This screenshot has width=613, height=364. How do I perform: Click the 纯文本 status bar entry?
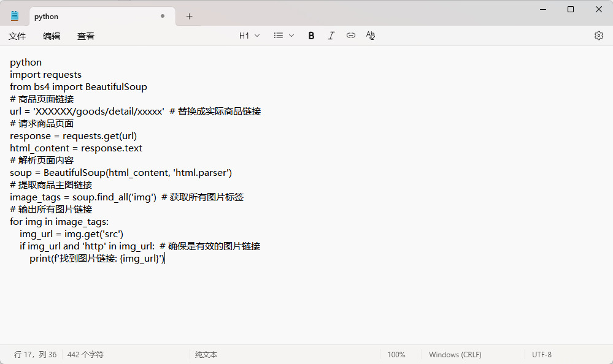point(206,355)
